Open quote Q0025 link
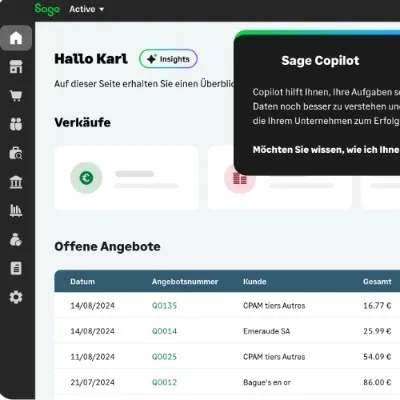The height and width of the screenshot is (400, 400). (164, 357)
